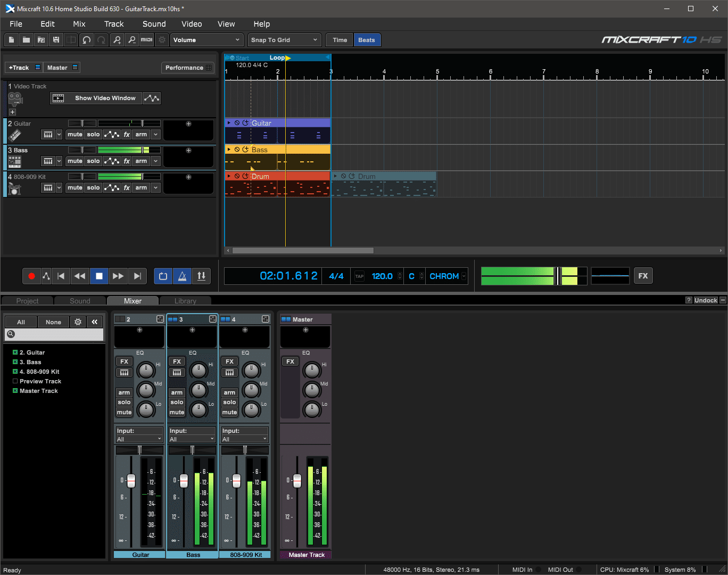Open the MIDI toolbar button
The height and width of the screenshot is (575, 728).
point(147,40)
